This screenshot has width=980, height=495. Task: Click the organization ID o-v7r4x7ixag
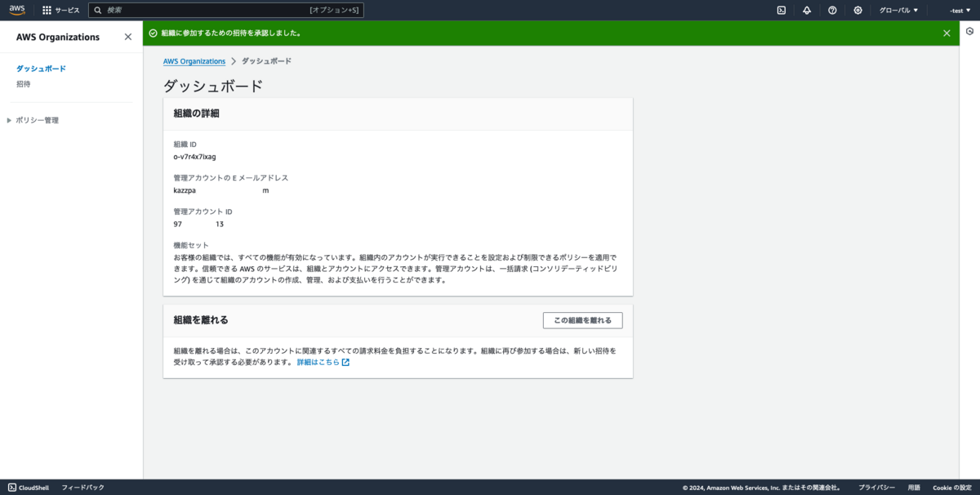(x=195, y=157)
